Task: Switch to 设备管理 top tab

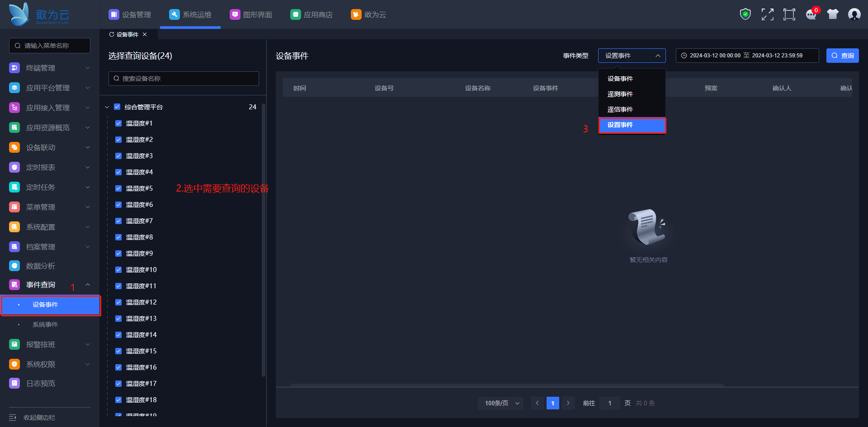Action: 130,14
